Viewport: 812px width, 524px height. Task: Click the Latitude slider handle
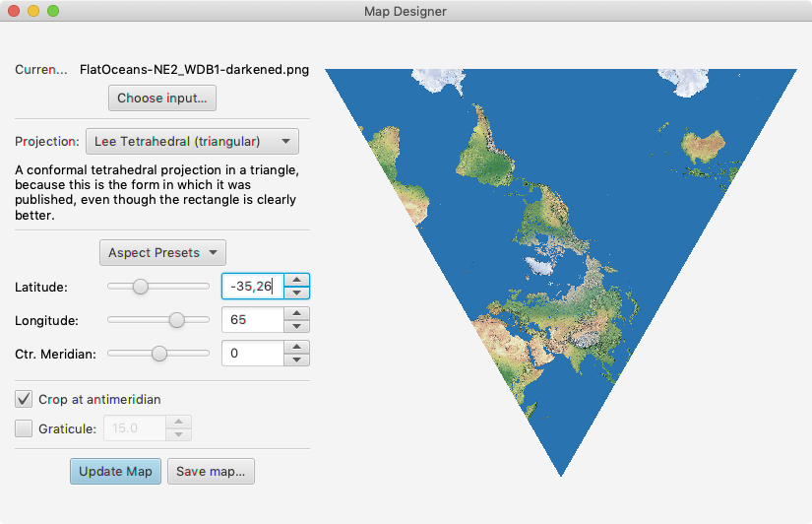(x=141, y=287)
